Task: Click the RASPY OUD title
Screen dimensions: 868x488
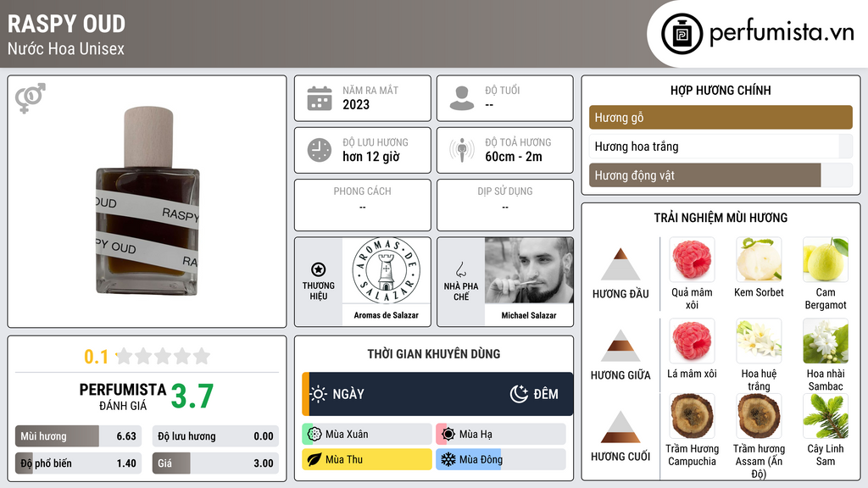Action: pos(66,25)
